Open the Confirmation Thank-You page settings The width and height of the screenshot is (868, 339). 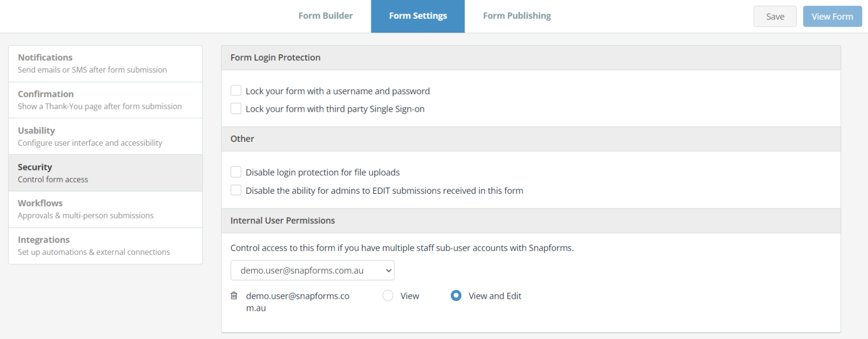[105, 99]
